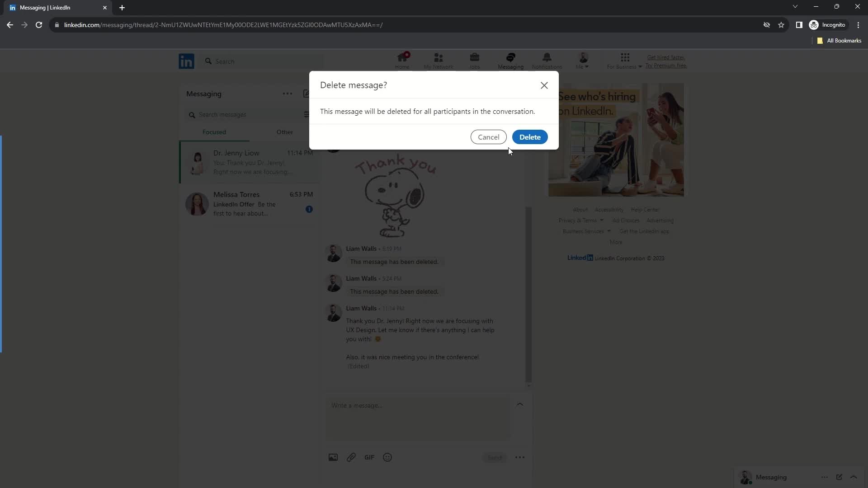Open Get the LinkedIn app link
The image size is (868, 488).
(644, 231)
